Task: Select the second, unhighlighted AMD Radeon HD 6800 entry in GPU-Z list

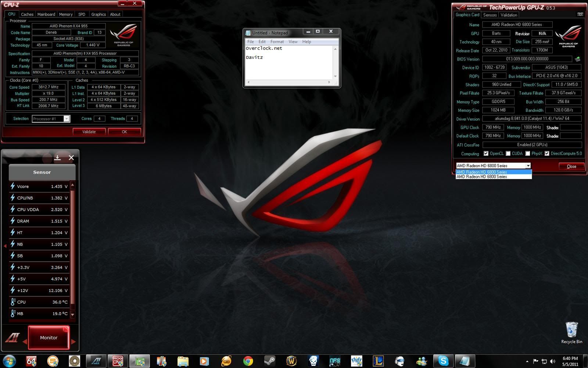Action: 494,177
